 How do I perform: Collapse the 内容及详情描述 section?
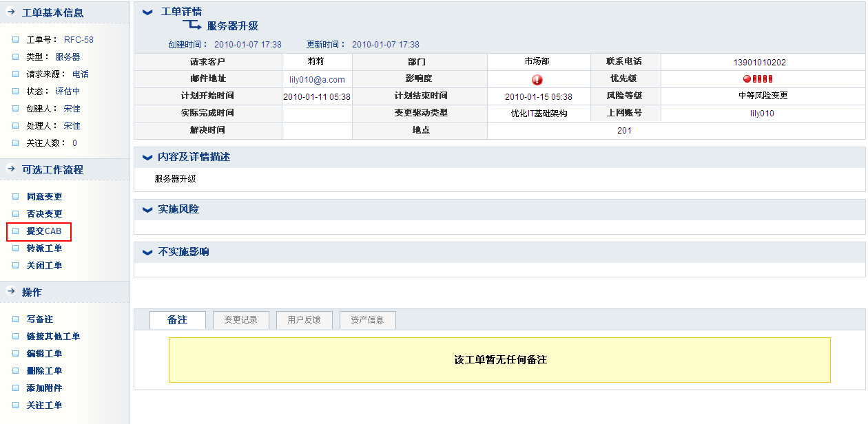click(x=147, y=158)
